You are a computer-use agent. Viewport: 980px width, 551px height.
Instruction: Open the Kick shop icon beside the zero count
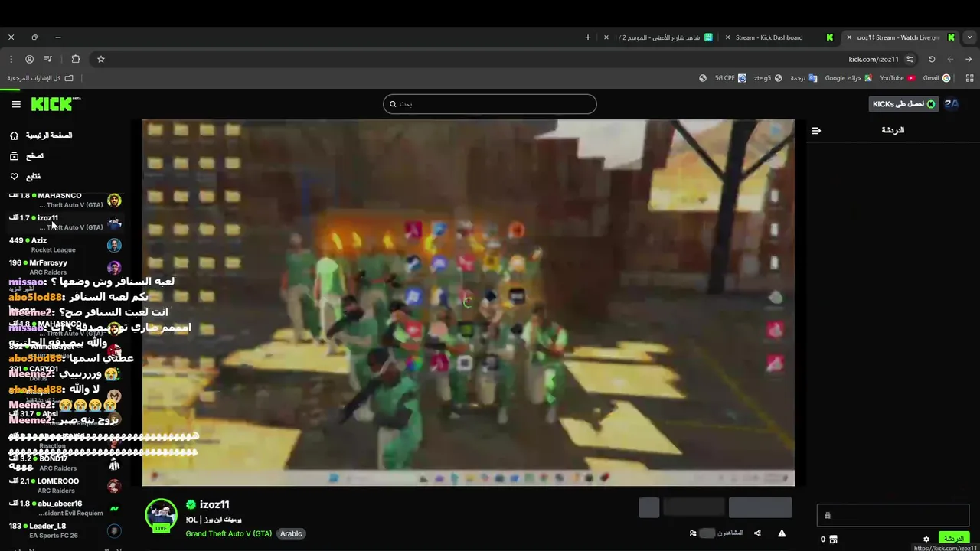coord(834,540)
